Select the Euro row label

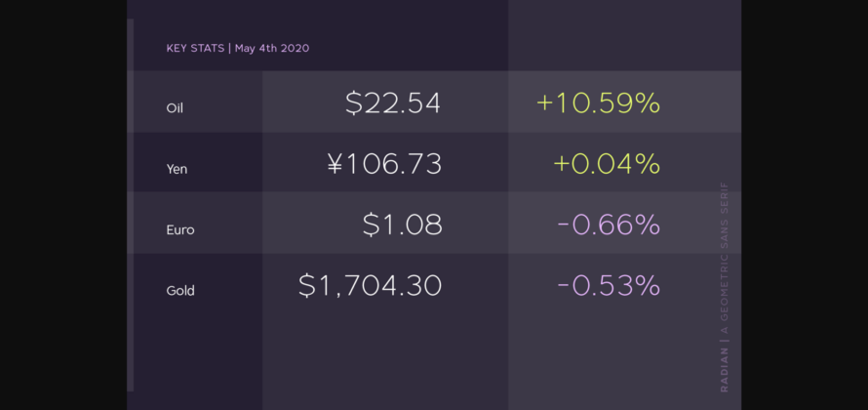pyautogui.click(x=179, y=229)
